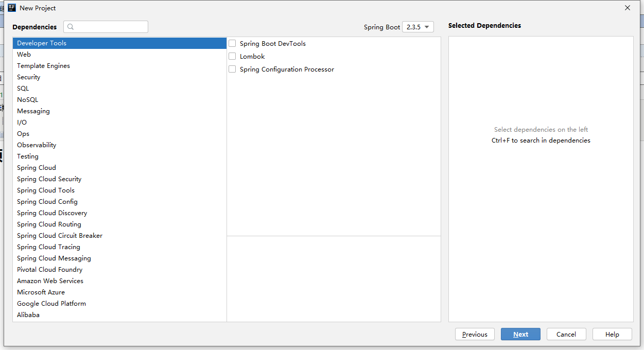Choose the Observability category
644x350 pixels.
119,145
